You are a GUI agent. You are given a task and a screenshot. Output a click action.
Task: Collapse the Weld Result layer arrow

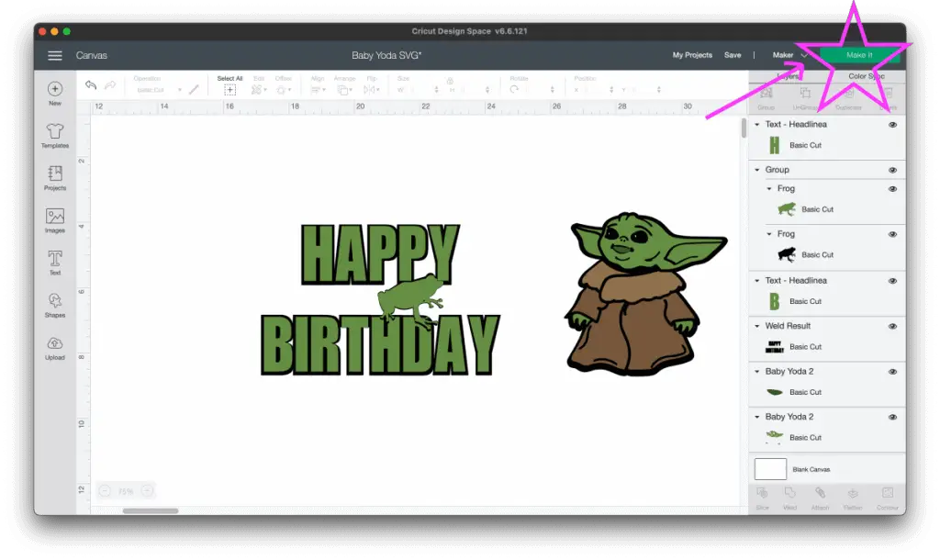757,326
